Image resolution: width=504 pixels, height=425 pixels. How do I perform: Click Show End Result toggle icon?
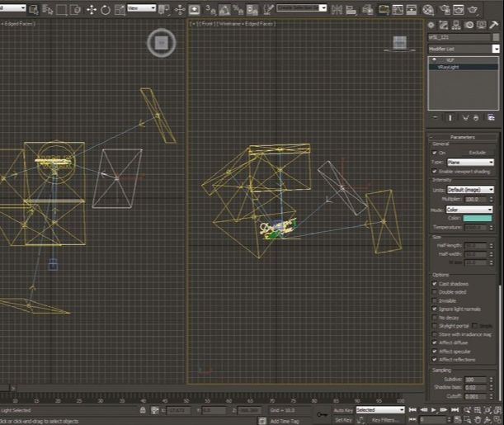pyautogui.click(x=450, y=118)
